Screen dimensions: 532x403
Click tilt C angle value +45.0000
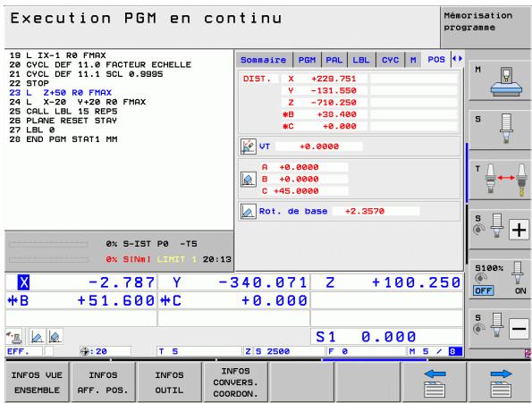297,191
